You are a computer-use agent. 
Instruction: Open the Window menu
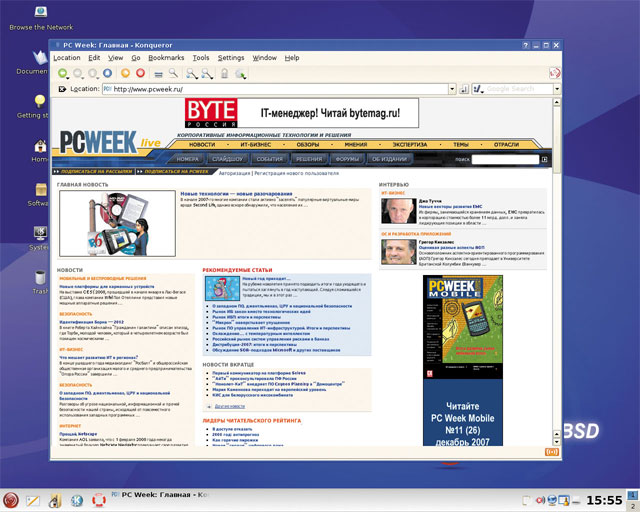(264, 58)
